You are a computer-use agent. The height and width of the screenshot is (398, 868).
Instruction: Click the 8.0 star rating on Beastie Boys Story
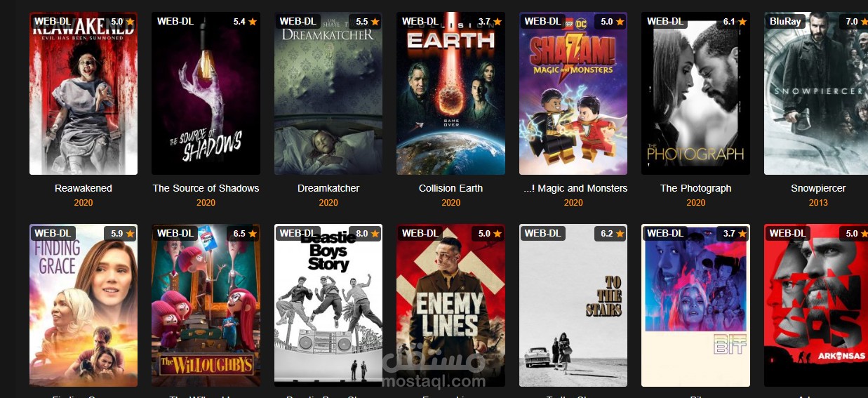[x=367, y=233]
